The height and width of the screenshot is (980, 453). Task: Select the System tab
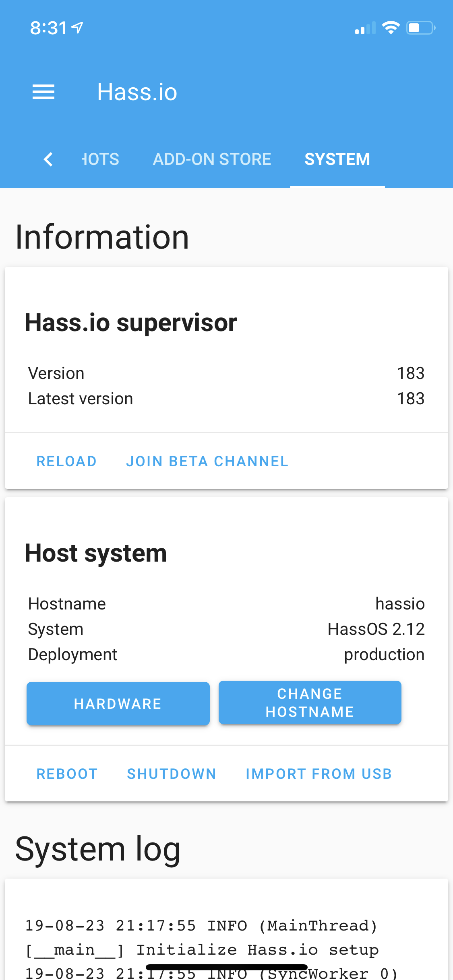click(337, 159)
